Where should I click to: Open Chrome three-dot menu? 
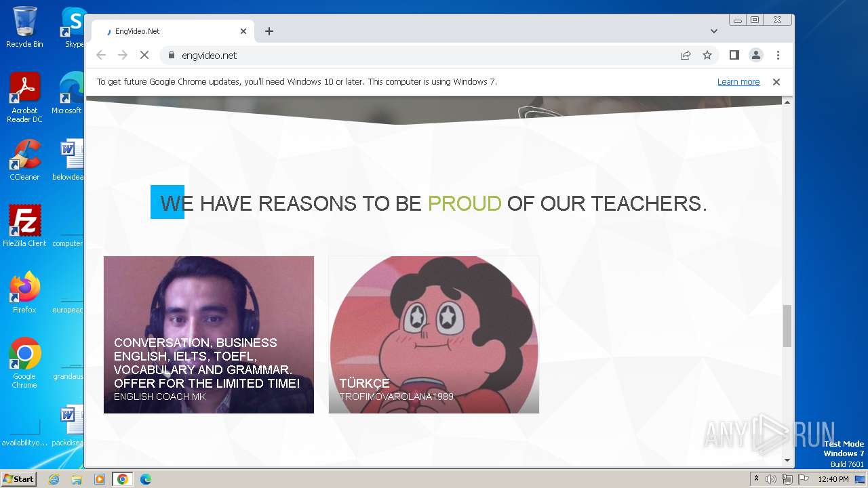[778, 56]
